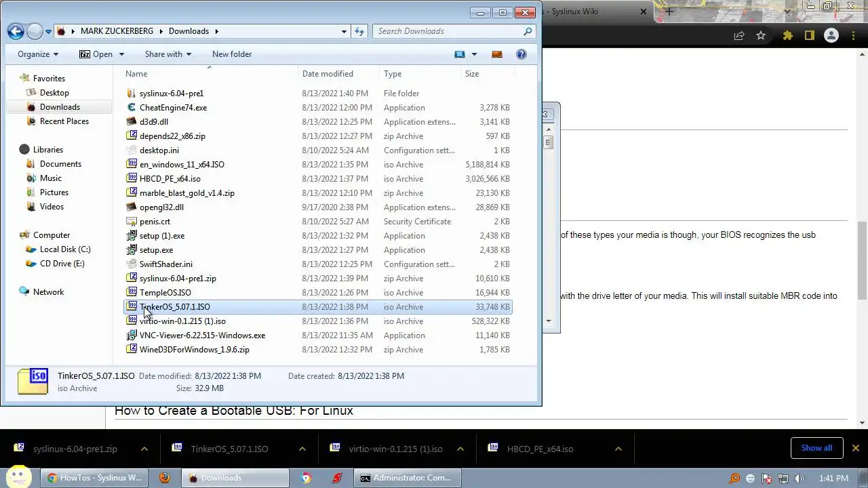Open a new Chrome tab
This screenshot has width=868, height=488.
pos(669,12)
